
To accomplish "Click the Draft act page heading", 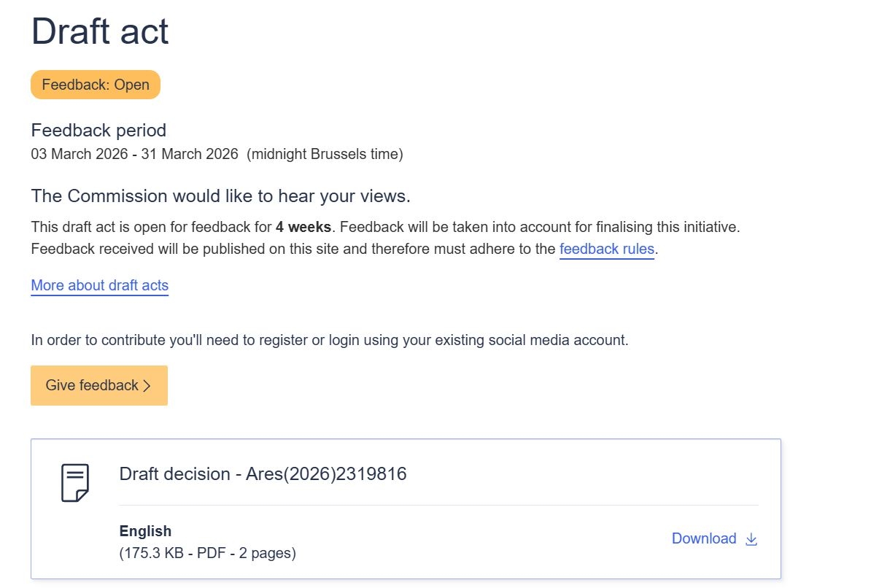I will coord(100,32).
